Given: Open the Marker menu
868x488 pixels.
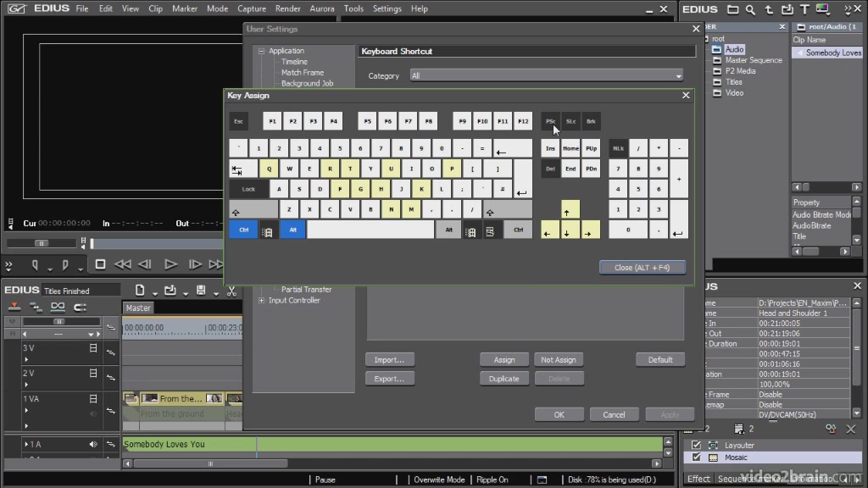Looking at the screenshot, I should 184,8.
